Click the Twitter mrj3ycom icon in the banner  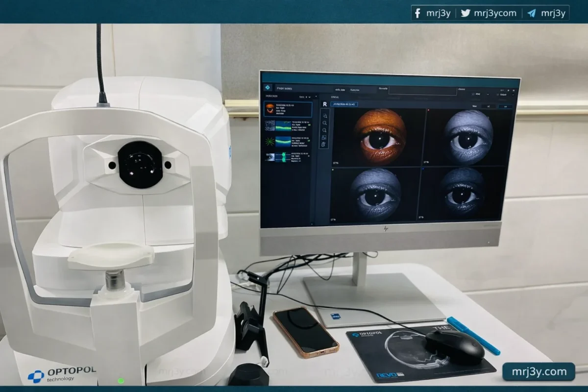coord(465,13)
